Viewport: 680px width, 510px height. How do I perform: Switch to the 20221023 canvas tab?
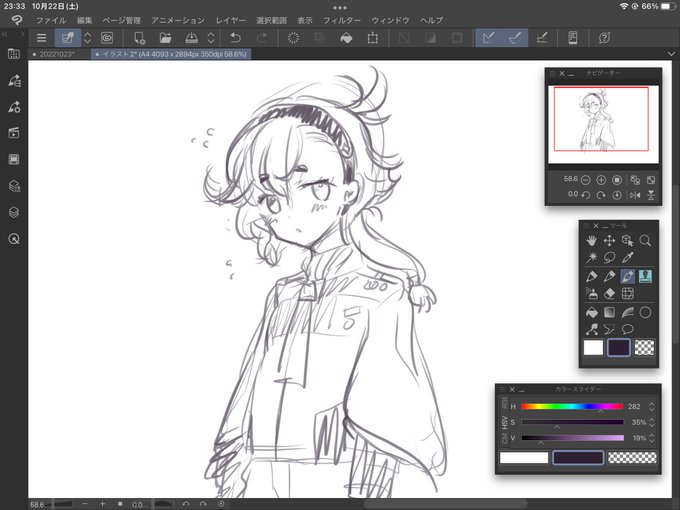[58, 54]
